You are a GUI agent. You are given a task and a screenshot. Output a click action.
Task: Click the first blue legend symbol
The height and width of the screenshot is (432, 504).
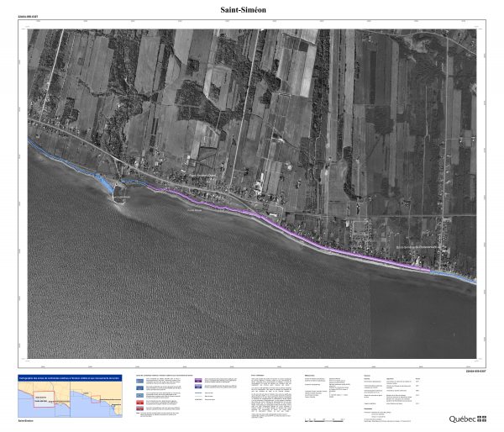point(139,382)
